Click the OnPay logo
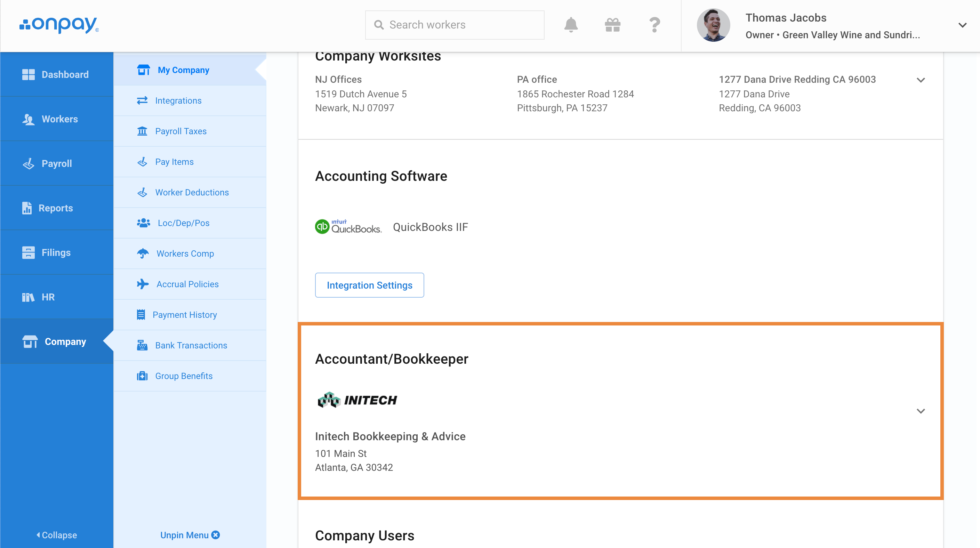Screen dimensions: 980x548 pyautogui.click(x=59, y=25)
